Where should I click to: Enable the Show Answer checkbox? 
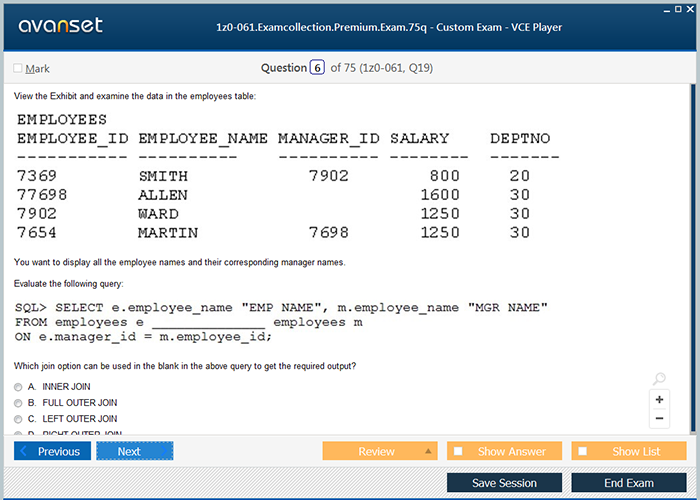click(x=458, y=451)
